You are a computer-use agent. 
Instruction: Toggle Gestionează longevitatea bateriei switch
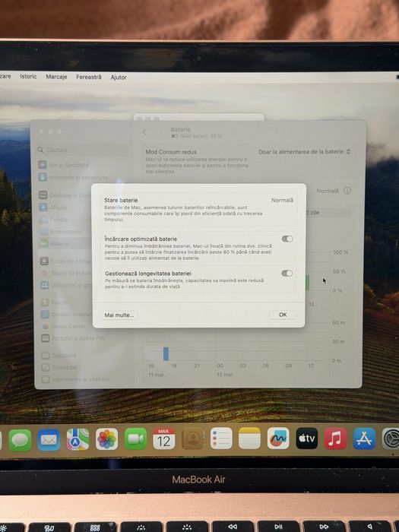tap(287, 274)
